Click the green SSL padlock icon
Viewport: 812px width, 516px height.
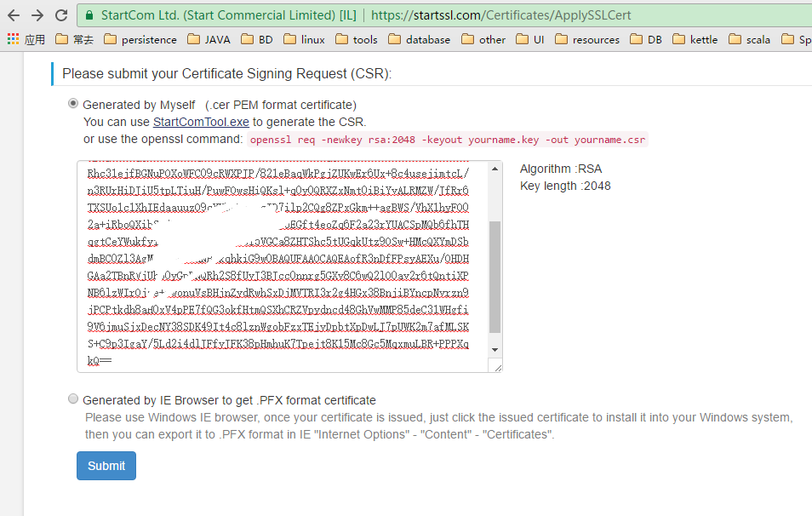[x=89, y=15]
